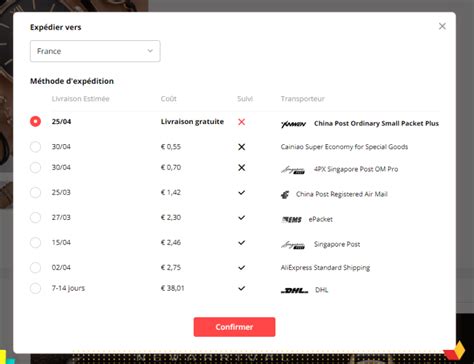Click the China Post Ordinary Small Packet logo
474x364 pixels.
[293, 124]
